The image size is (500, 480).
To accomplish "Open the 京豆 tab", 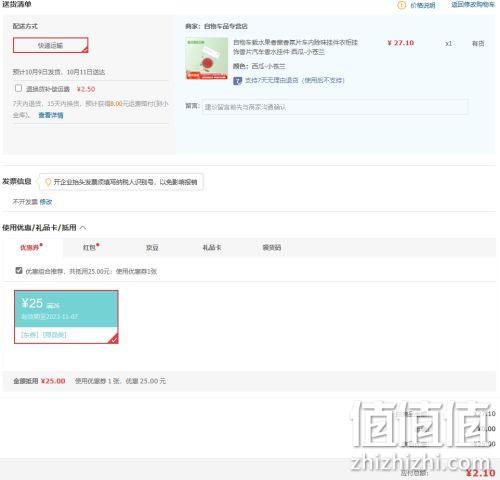I will pos(152,247).
